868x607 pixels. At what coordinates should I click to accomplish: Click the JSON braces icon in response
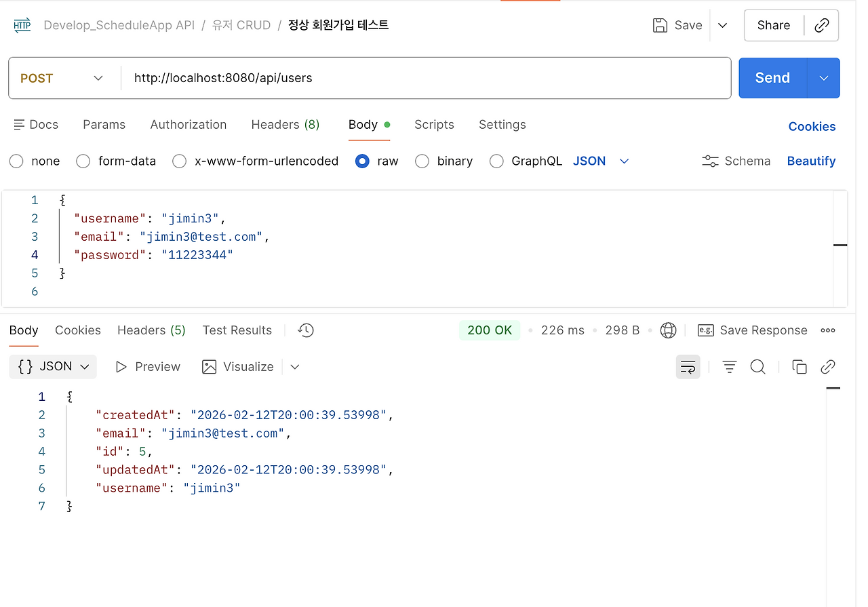tap(25, 366)
